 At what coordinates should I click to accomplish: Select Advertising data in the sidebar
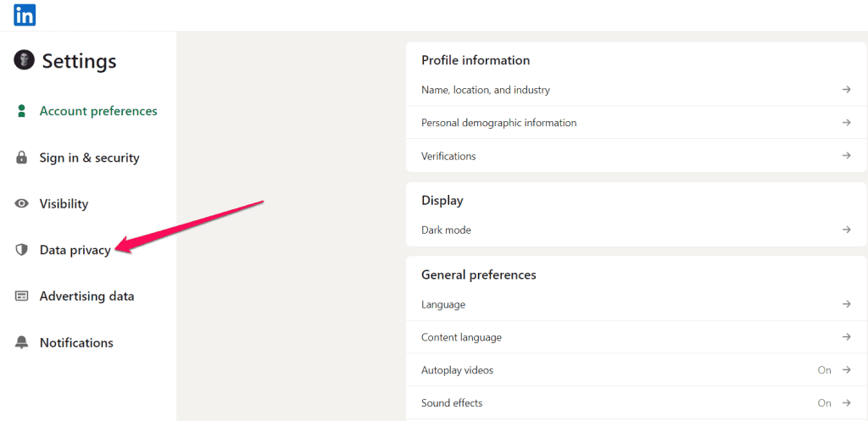86,296
